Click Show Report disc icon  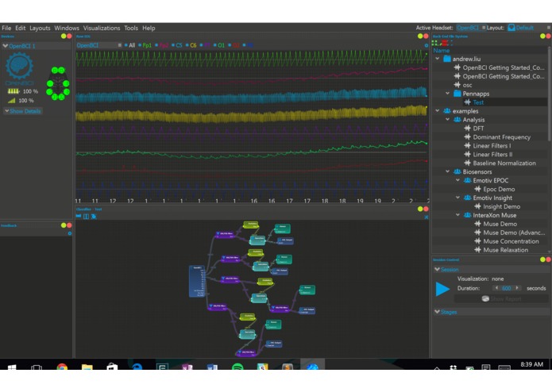tap(485, 298)
